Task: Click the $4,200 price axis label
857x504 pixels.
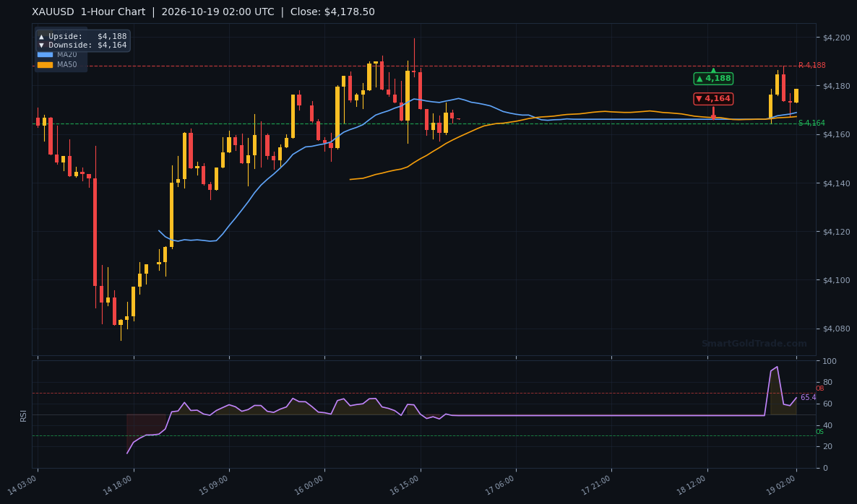Action: (836, 38)
